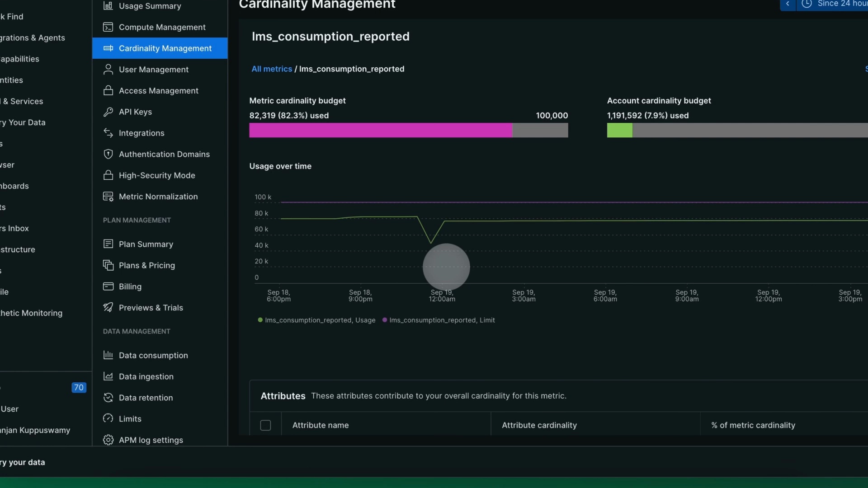Click the previous time range chevron
868x488 pixels.
click(x=788, y=4)
